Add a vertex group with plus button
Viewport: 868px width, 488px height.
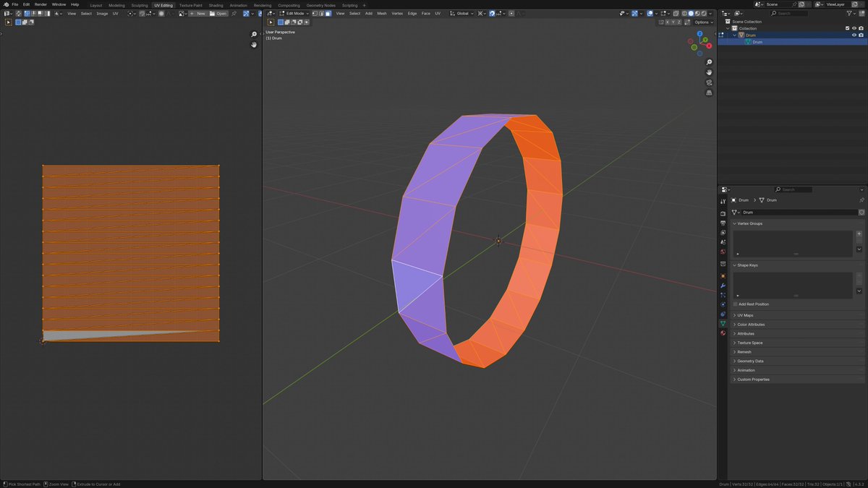pos(859,234)
